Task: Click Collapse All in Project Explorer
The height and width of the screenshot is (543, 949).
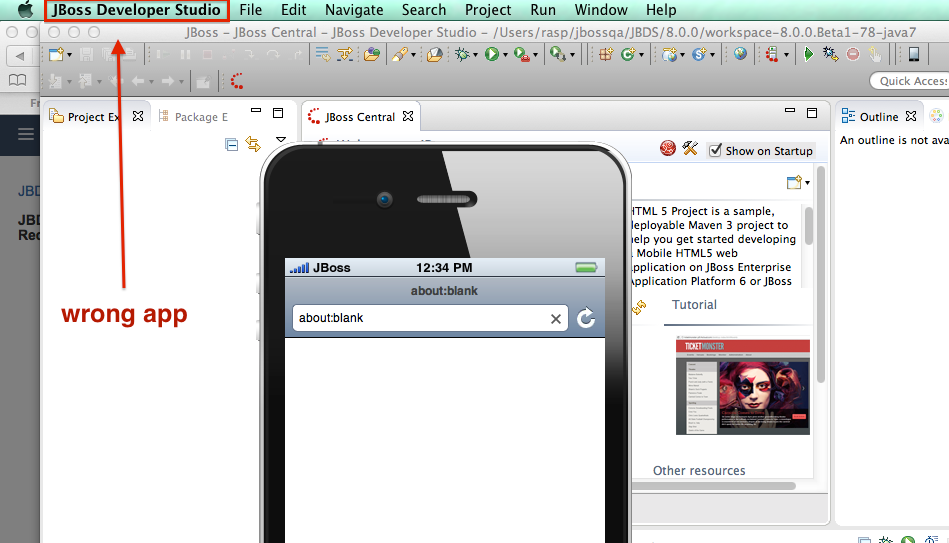Action: pos(231,144)
